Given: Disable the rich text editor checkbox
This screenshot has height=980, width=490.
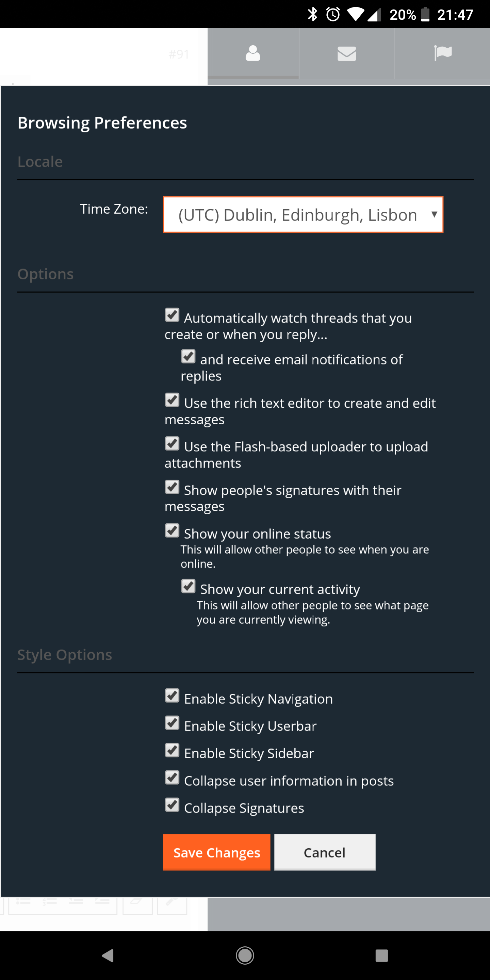Looking at the screenshot, I should (172, 400).
